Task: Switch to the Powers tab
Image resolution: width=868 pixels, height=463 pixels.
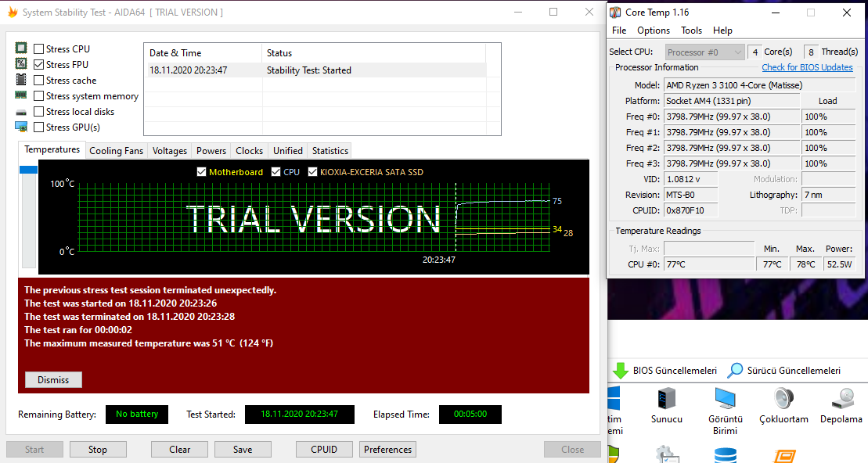Action: [x=211, y=150]
